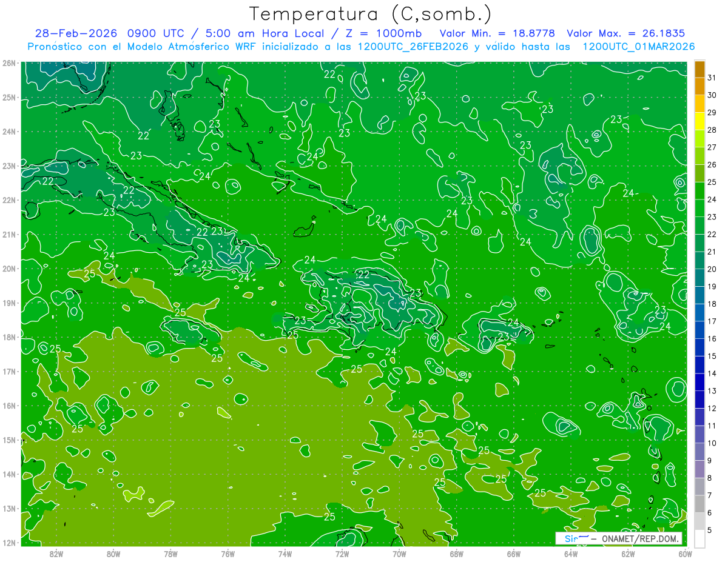This screenshot has height=562, width=728.
Task: Click the "19N" latitude axis label
Action: 9,303
